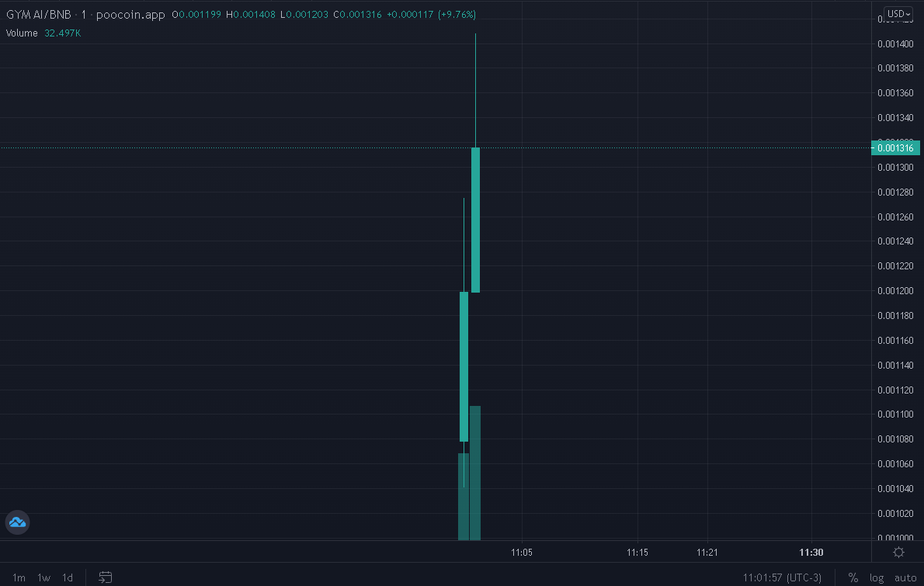924x586 pixels.
Task: Click the tall volume bar
Action: coord(475,473)
